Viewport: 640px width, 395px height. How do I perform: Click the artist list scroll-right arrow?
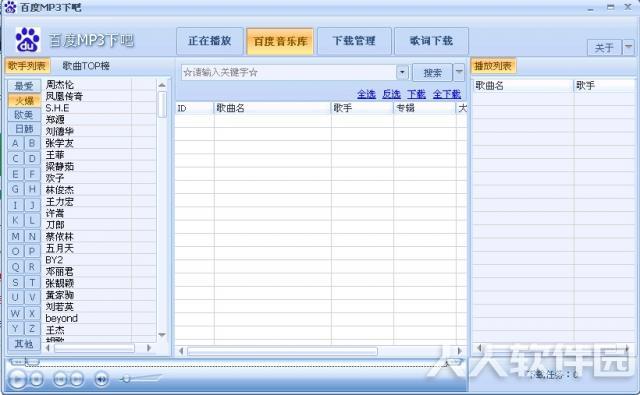[149, 348]
